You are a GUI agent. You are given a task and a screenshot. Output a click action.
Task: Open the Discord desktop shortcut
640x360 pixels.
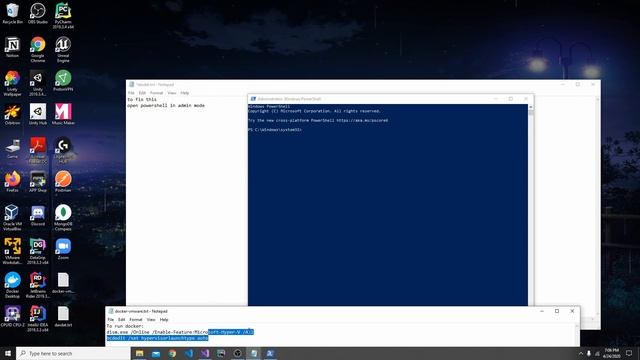[38, 215]
